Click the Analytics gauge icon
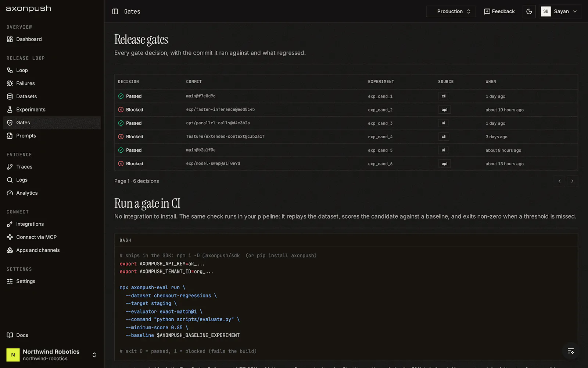 pyautogui.click(x=10, y=193)
